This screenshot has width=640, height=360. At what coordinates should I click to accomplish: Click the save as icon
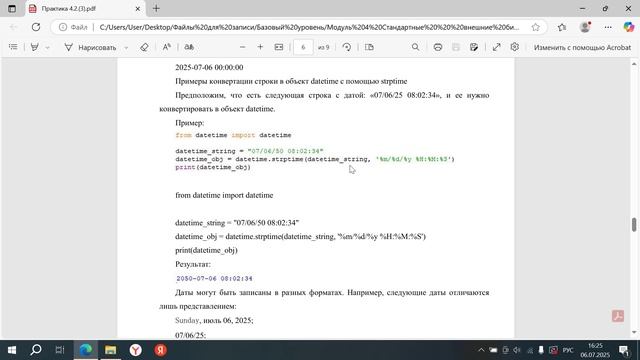(x=474, y=47)
